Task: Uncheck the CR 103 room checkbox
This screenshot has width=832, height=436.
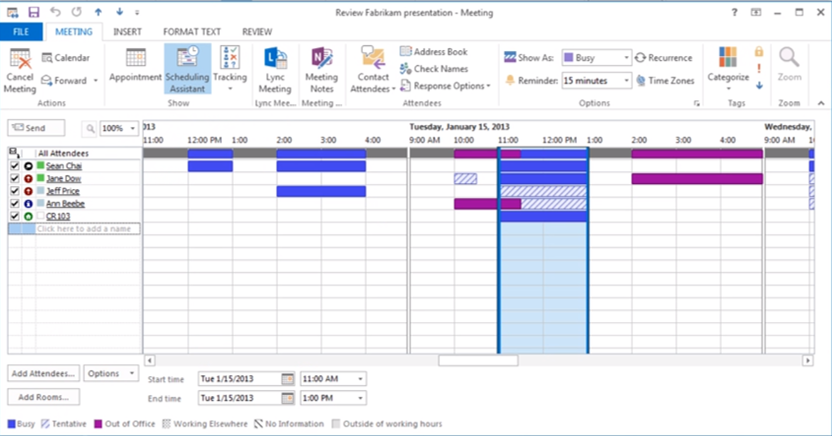Action: (x=14, y=216)
